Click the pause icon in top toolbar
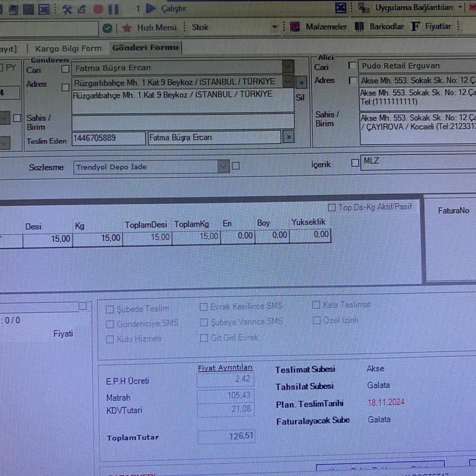The width and height of the screenshot is (476, 476). pyautogui.click(x=113, y=9)
